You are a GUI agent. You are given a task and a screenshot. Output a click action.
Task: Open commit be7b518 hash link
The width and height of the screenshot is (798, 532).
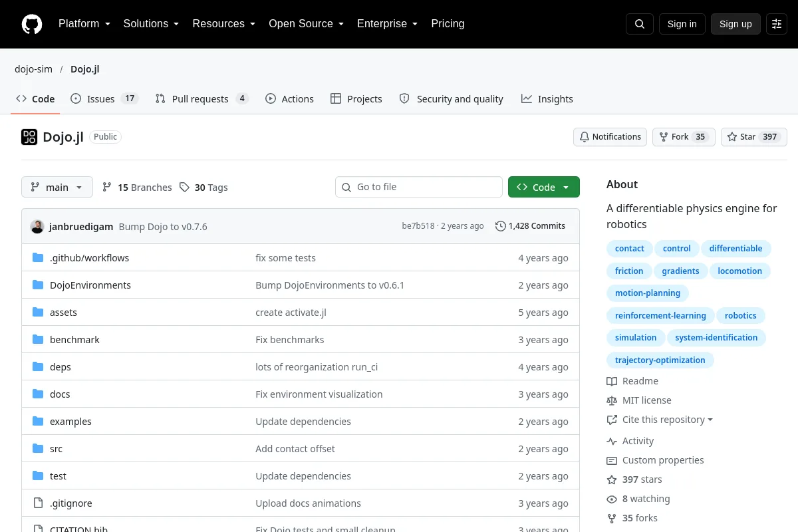click(418, 226)
